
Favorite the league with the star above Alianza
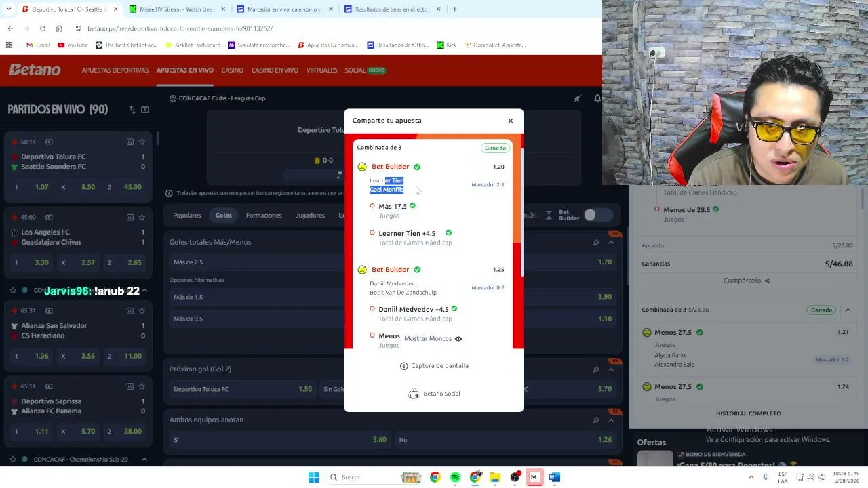(12, 291)
